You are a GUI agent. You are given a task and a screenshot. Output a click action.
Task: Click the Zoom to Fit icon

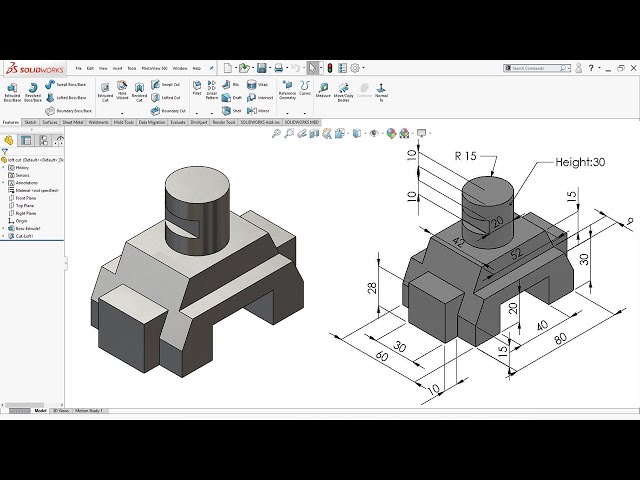pos(276,133)
